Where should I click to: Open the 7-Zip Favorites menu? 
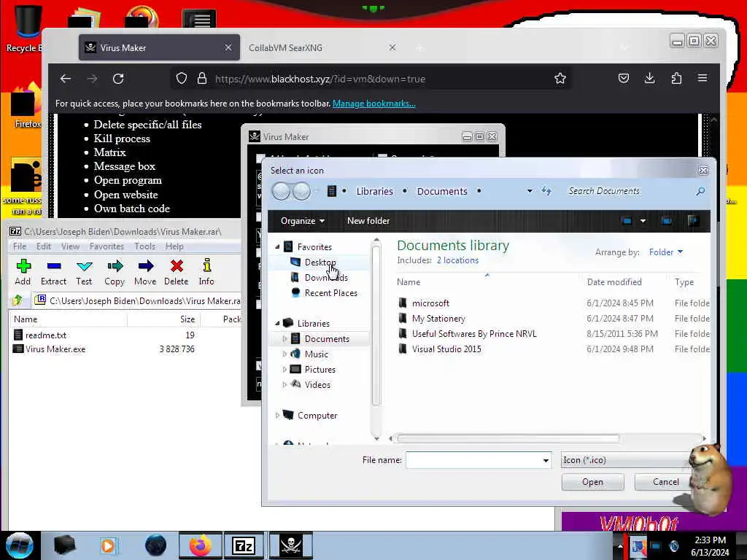107,246
